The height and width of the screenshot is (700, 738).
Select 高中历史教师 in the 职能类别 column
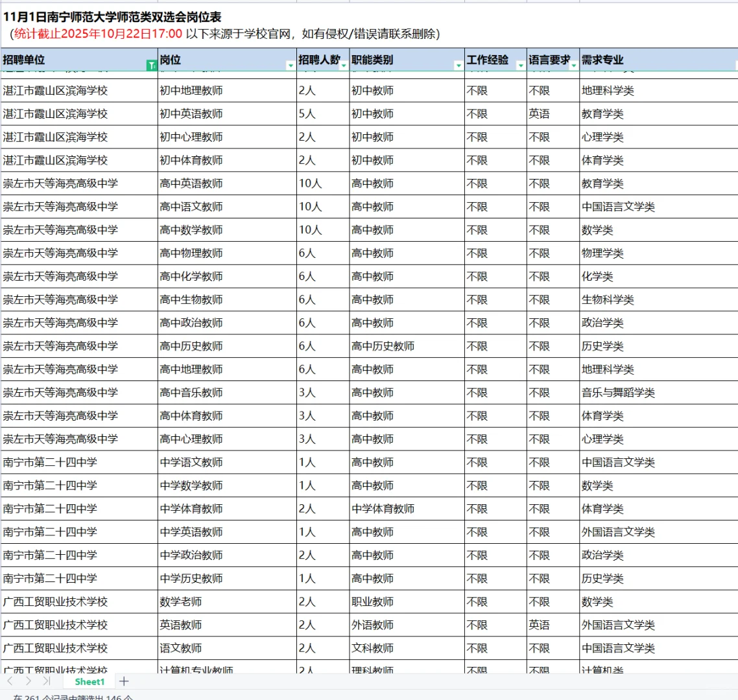pos(407,345)
